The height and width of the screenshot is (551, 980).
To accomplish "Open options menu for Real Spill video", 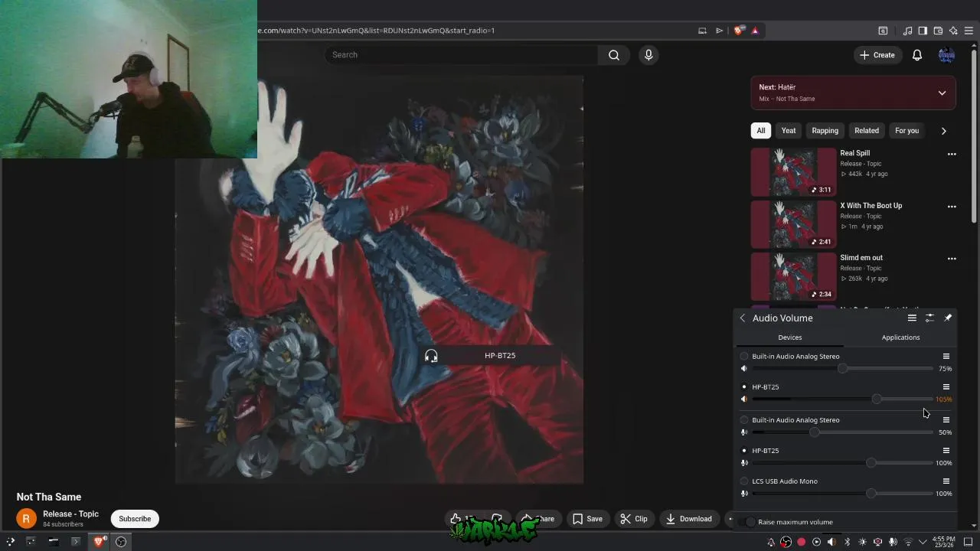I will pyautogui.click(x=952, y=154).
